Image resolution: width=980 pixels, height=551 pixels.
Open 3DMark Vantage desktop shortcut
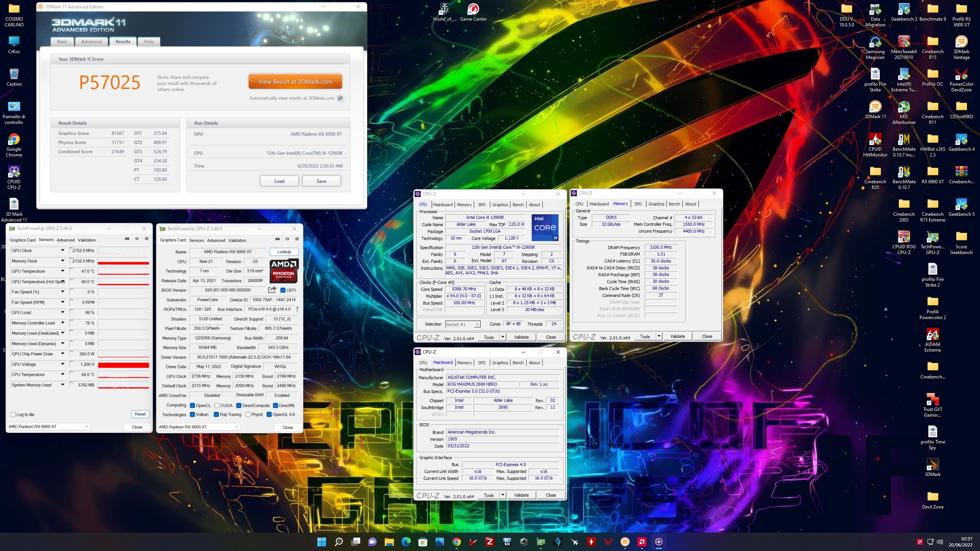(961, 48)
